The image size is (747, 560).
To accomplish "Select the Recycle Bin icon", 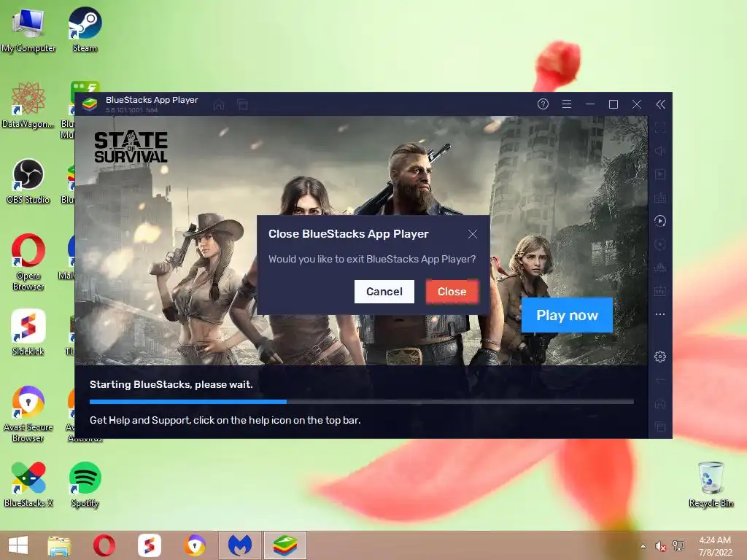I will 711,484.
